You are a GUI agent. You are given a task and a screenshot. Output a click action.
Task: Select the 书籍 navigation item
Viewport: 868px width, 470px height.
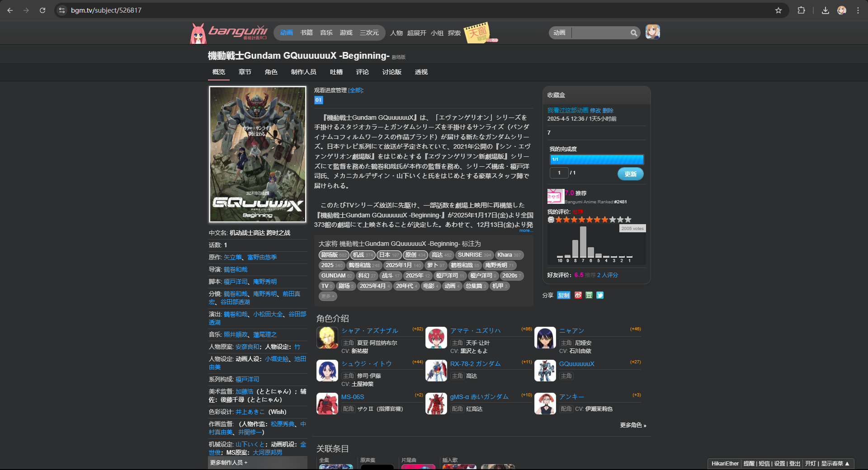click(x=306, y=33)
